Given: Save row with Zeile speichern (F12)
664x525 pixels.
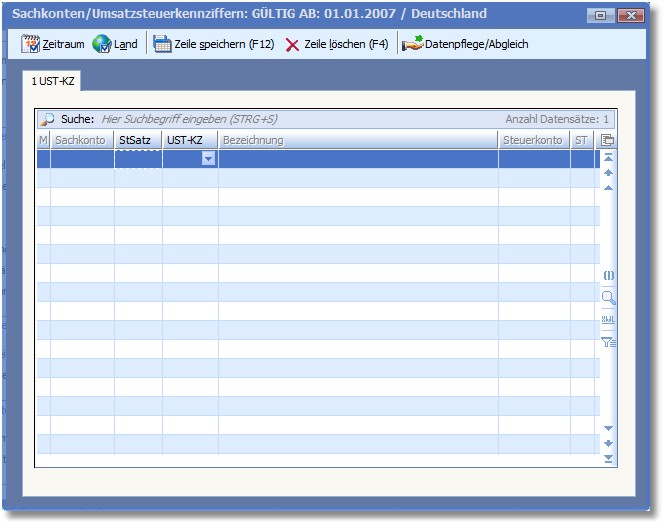Looking at the screenshot, I should pyautogui.click(x=213, y=44).
